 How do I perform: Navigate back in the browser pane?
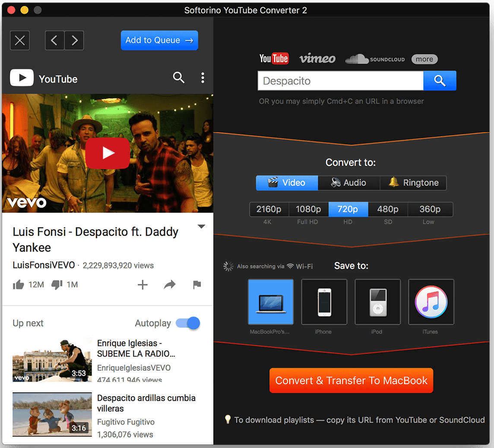coord(54,40)
